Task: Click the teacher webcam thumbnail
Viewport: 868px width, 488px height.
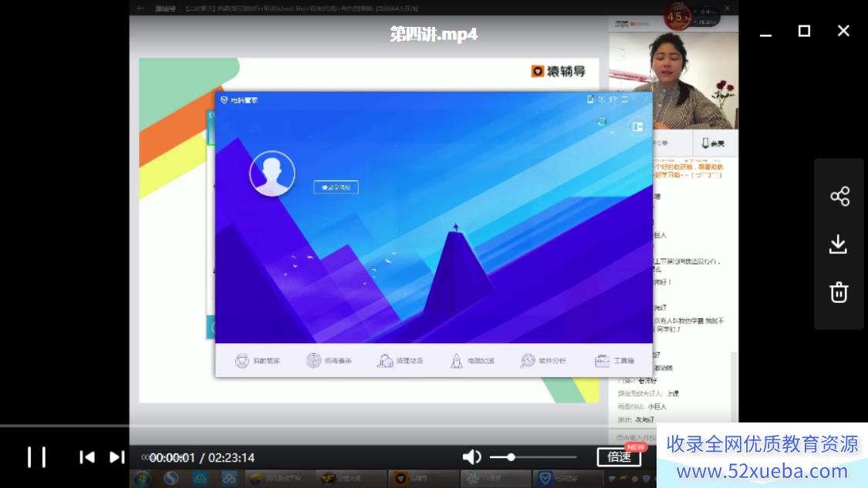Action: pos(674,80)
